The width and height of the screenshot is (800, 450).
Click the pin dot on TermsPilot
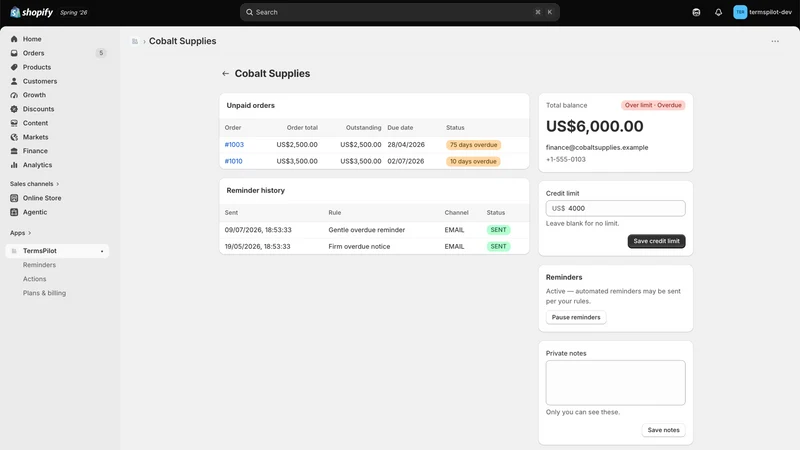[x=102, y=251]
